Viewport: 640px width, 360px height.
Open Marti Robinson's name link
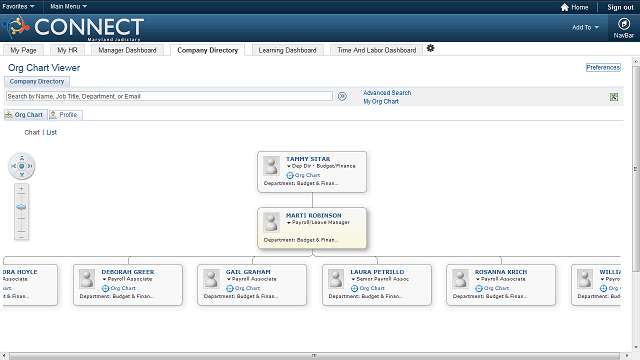(313, 216)
